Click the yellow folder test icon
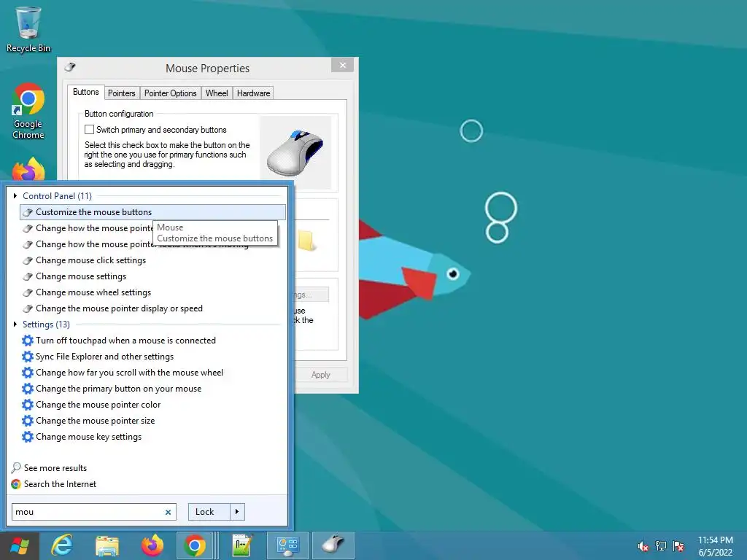 click(306, 241)
